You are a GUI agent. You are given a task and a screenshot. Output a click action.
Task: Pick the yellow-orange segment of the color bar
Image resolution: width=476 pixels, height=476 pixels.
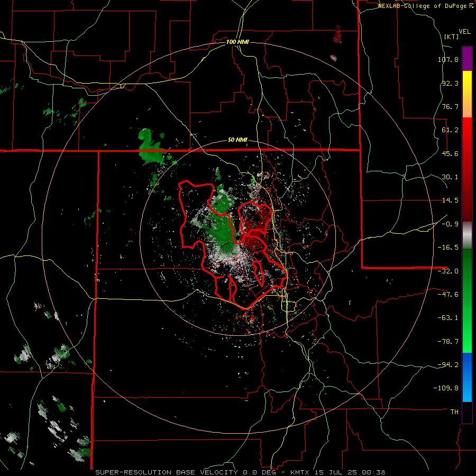point(467,94)
